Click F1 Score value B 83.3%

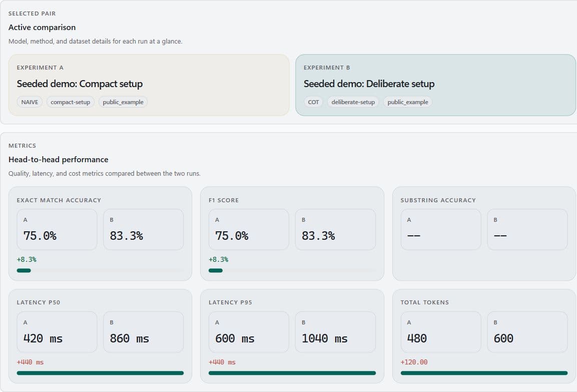(318, 236)
